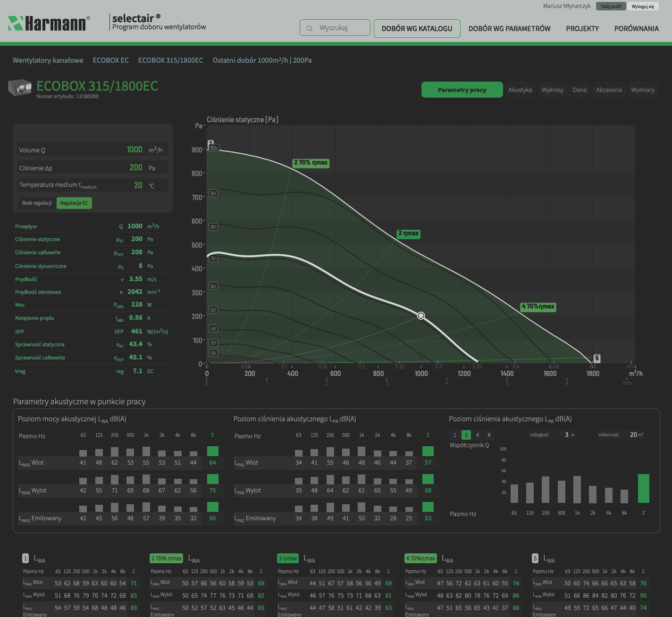
Task: Open DOBÓR WG KATALOGU menu
Action: pos(417,28)
